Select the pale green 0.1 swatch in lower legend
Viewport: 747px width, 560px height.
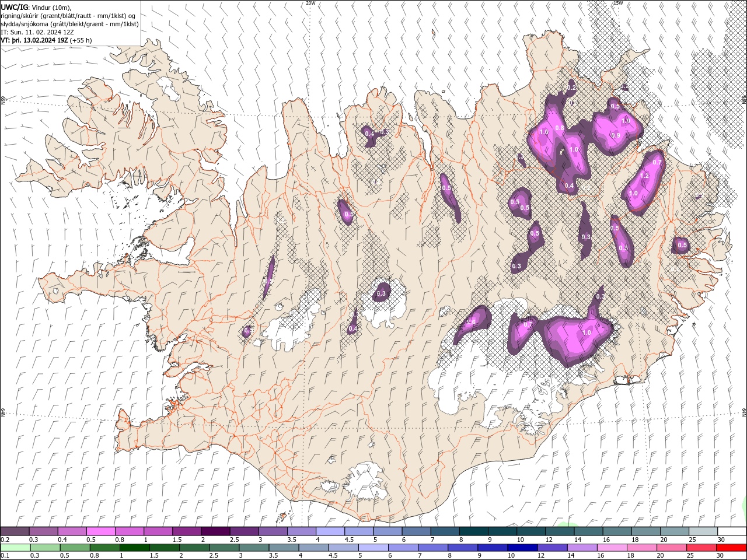[x=15, y=548]
